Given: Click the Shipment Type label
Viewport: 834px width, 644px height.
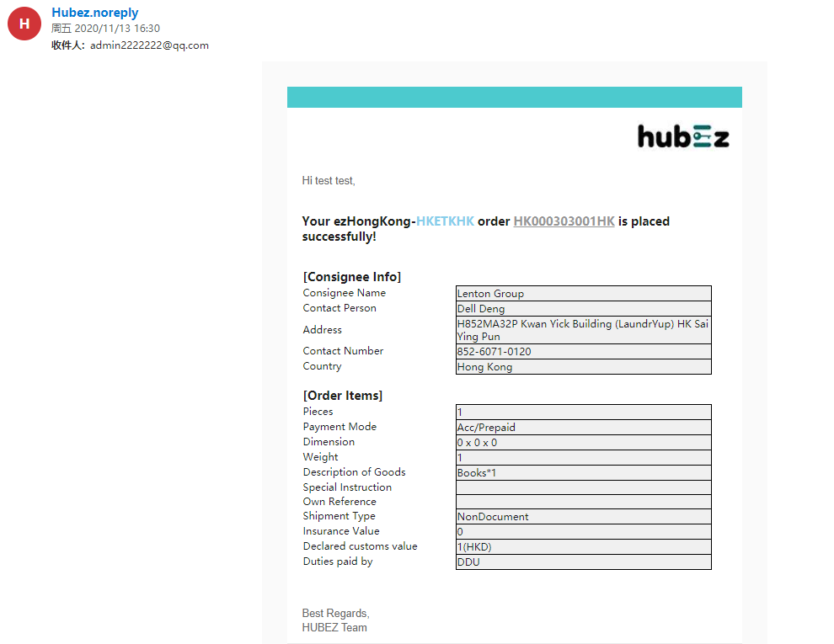Looking at the screenshot, I should click(339, 516).
